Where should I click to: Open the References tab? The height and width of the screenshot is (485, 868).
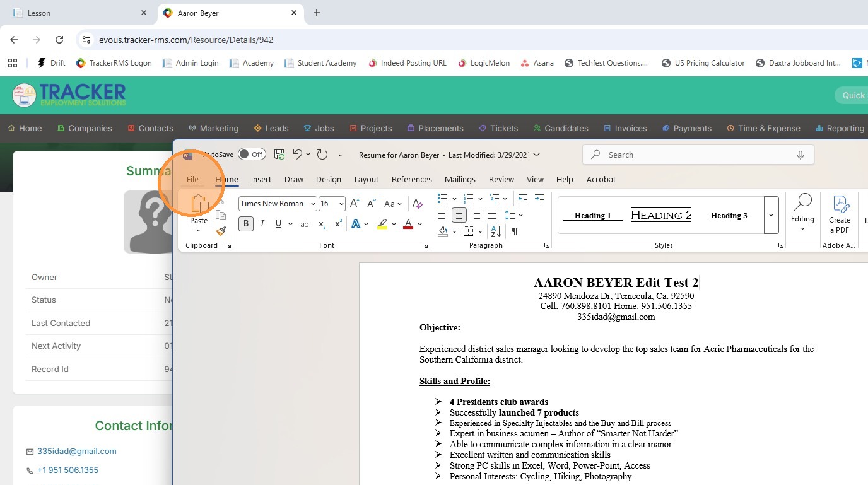(x=412, y=179)
